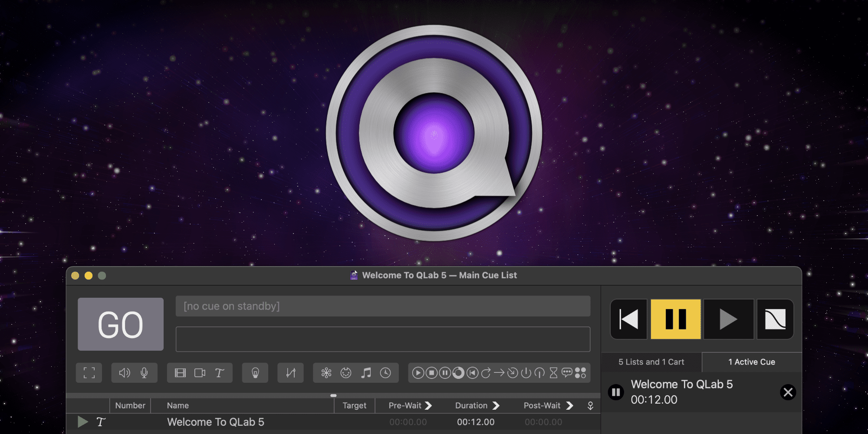Add a Video cue with the filmstrip icon

(180, 373)
